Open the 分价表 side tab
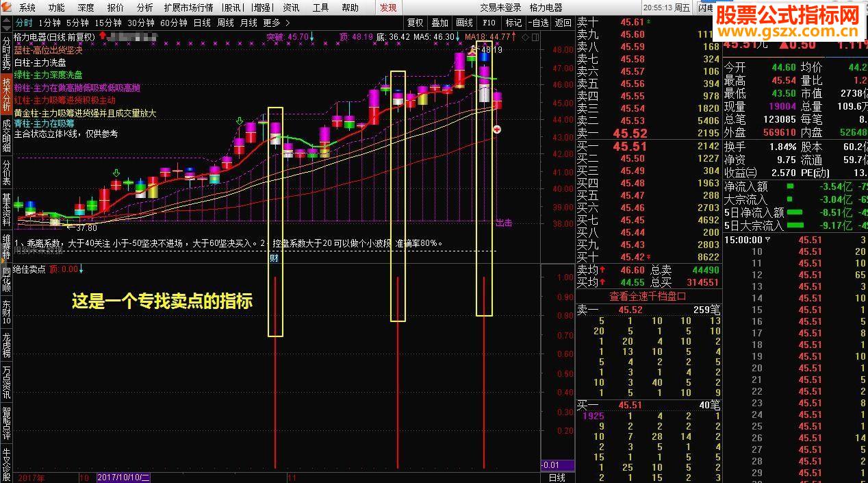 [6, 173]
